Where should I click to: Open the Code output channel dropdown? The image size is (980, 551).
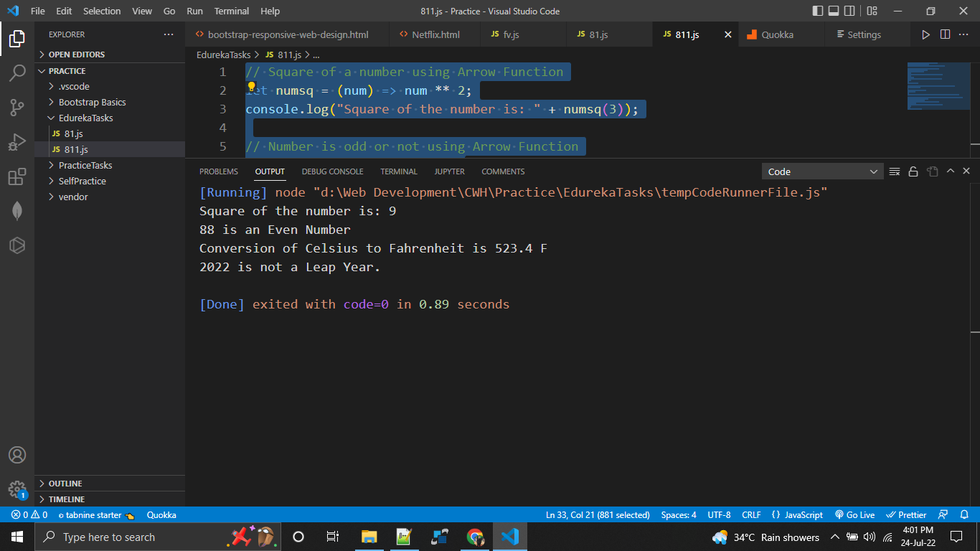click(x=822, y=171)
